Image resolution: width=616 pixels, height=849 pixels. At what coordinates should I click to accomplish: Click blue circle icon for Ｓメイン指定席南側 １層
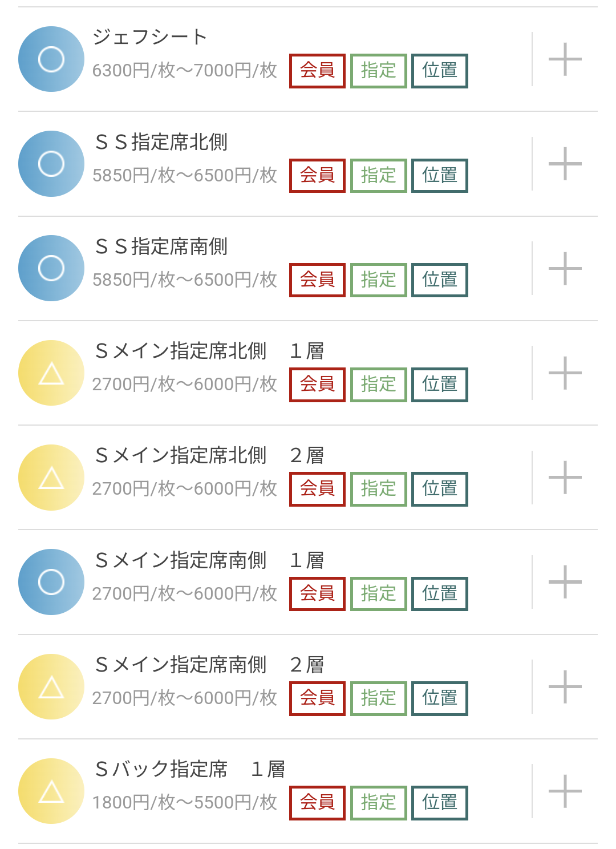coord(51,582)
